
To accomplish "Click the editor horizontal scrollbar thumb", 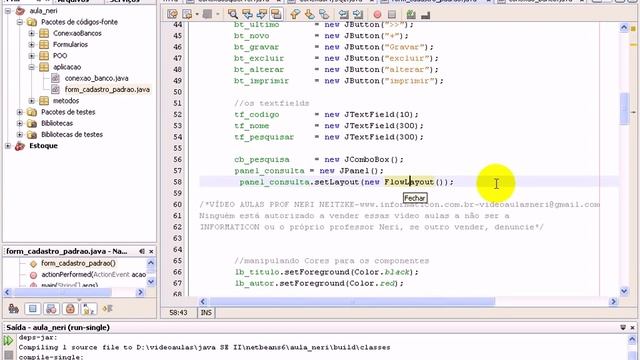I will tap(352, 302).
